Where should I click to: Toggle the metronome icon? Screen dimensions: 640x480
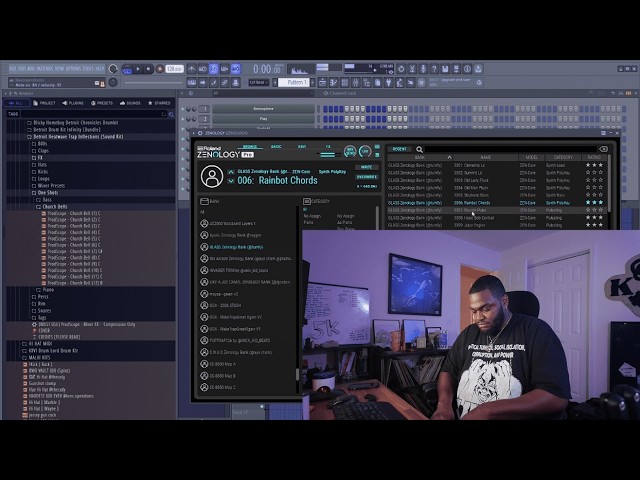(191, 69)
